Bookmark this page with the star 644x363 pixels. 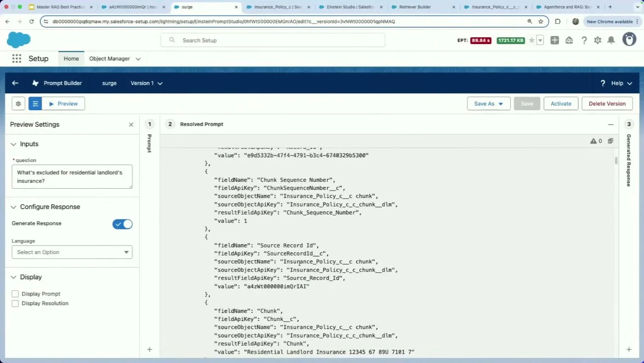pyautogui.click(x=541, y=21)
